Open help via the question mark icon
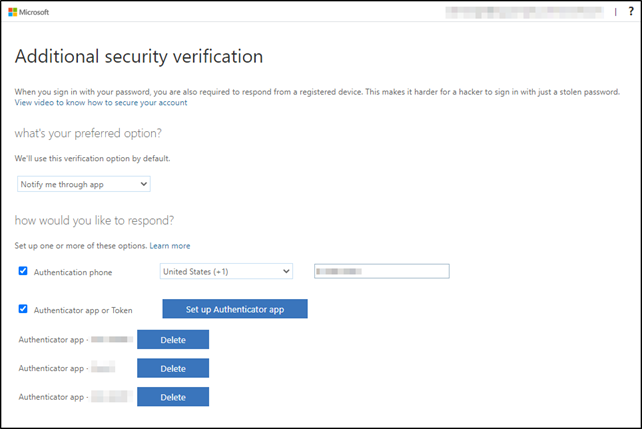This screenshot has width=642, height=429. 630,12
